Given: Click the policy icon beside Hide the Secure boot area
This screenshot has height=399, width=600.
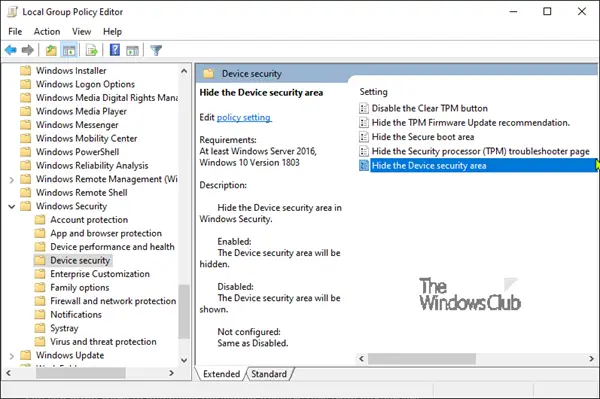Looking at the screenshot, I should tap(364, 137).
